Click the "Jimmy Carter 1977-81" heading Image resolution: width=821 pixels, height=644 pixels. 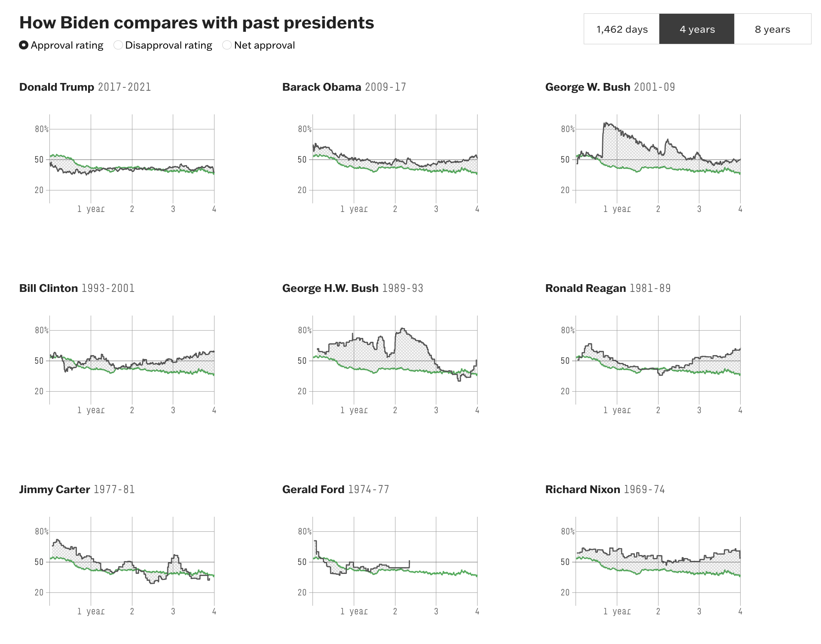click(77, 489)
